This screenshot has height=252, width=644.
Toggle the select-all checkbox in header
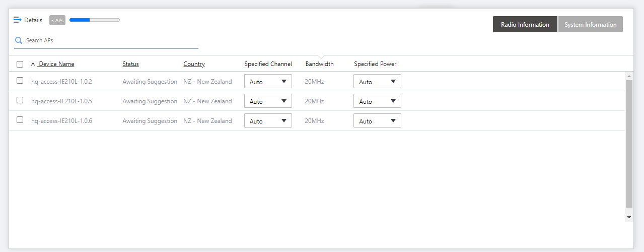click(20, 64)
